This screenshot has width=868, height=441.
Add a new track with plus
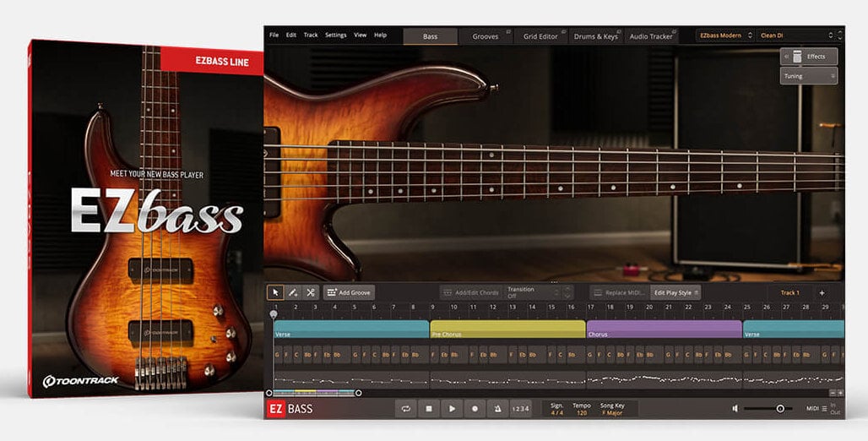click(x=822, y=292)
